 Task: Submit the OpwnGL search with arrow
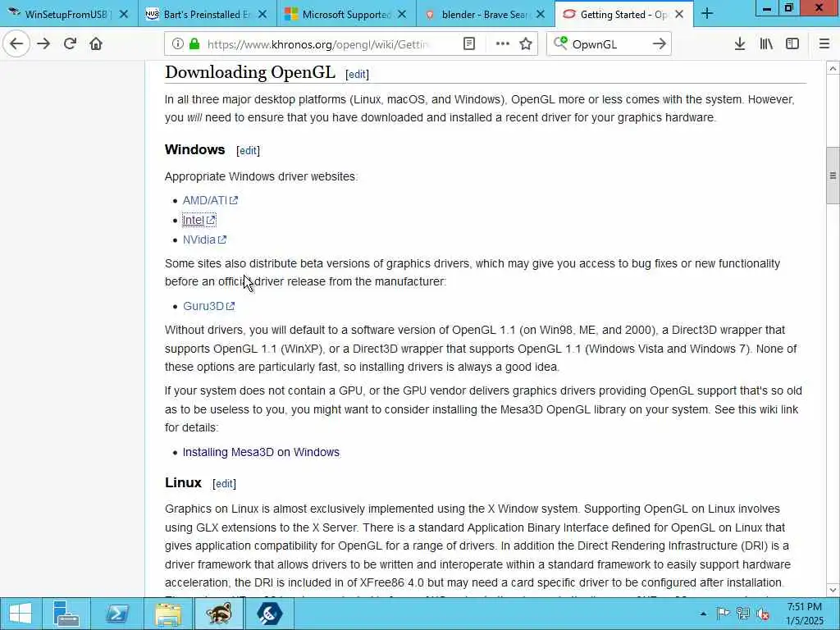click(x=660, y=44)
